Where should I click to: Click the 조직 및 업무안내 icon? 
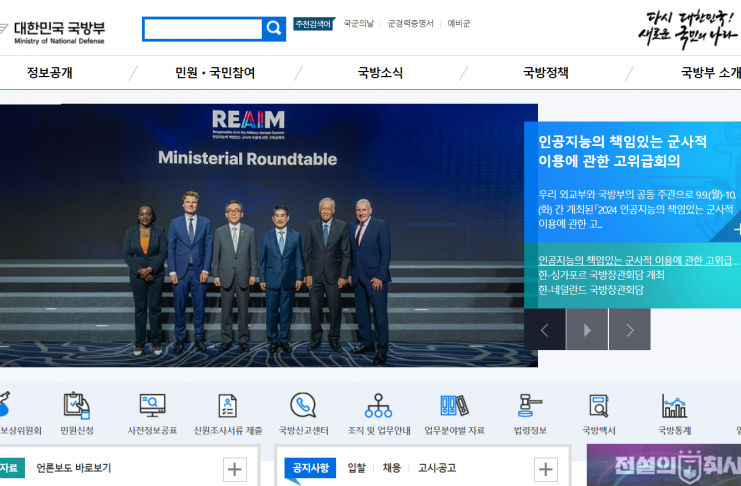(378, 406)
